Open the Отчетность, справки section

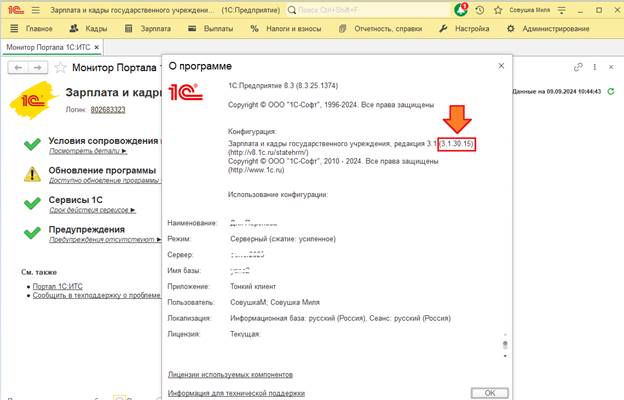[380, 29]
